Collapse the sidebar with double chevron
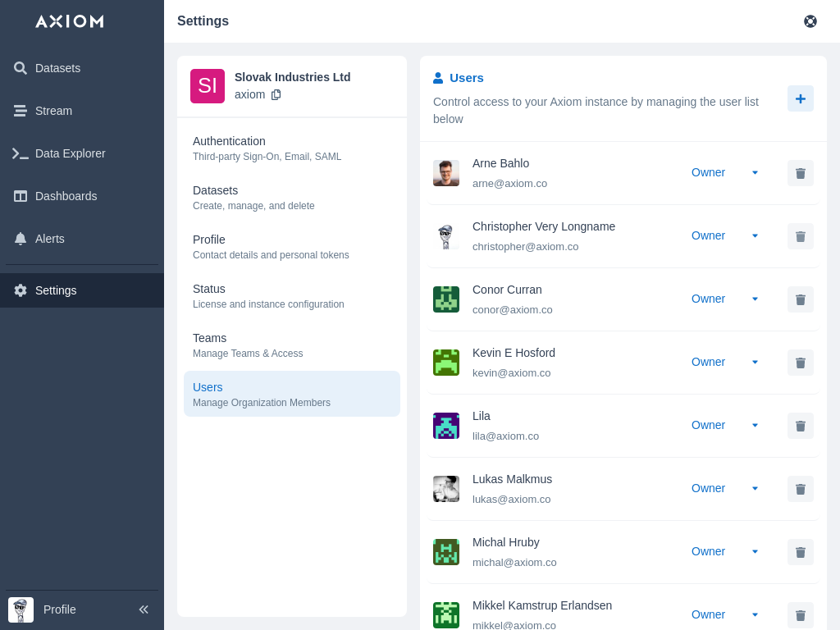 click(144, 609)
